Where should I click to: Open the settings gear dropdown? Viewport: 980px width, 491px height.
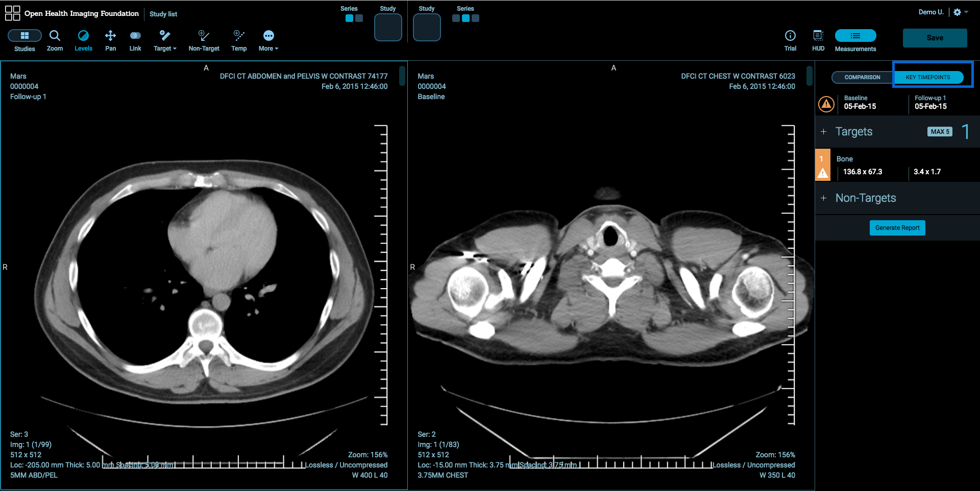click(x=961, y=12)
